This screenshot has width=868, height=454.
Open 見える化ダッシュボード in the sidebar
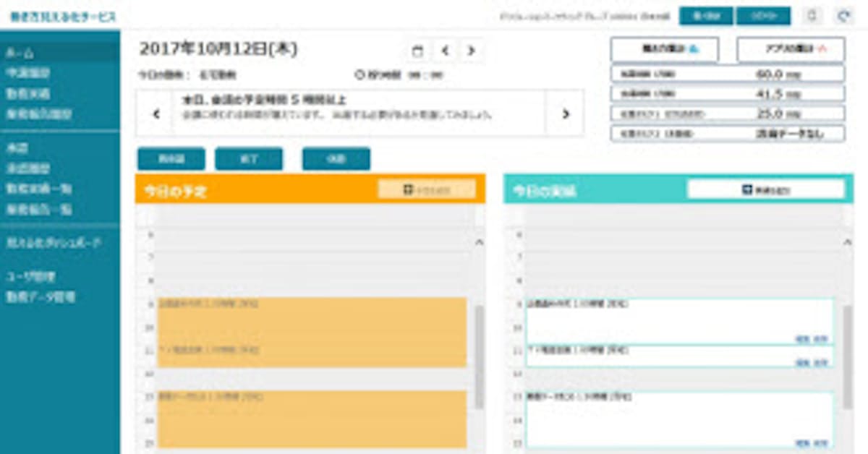pos(54,243)
